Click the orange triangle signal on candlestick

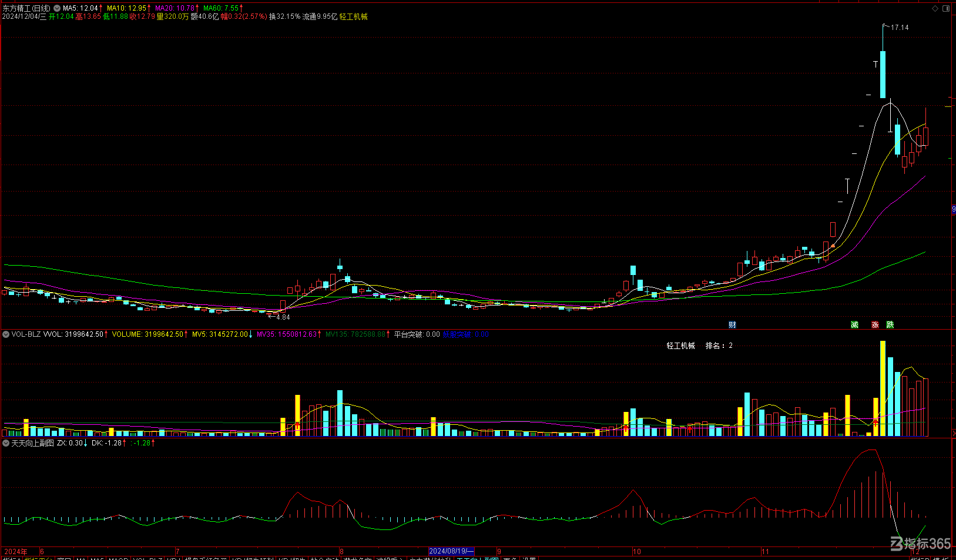[x=833, y=246]
